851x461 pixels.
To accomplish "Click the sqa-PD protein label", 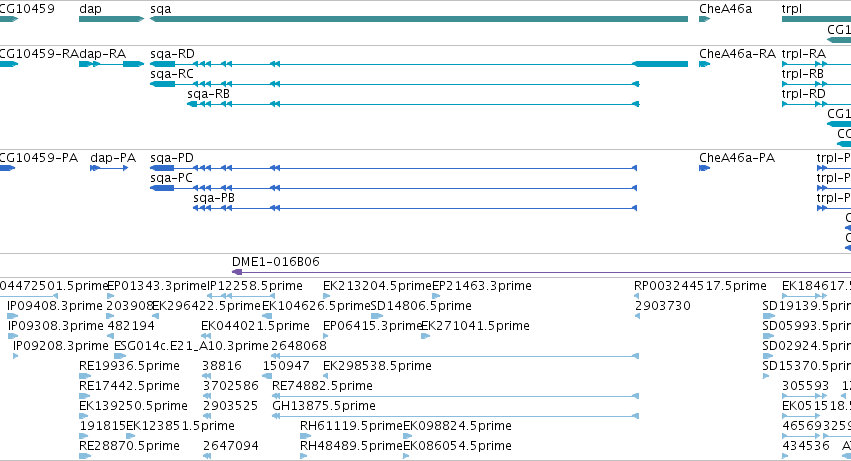I will [172, 158].
